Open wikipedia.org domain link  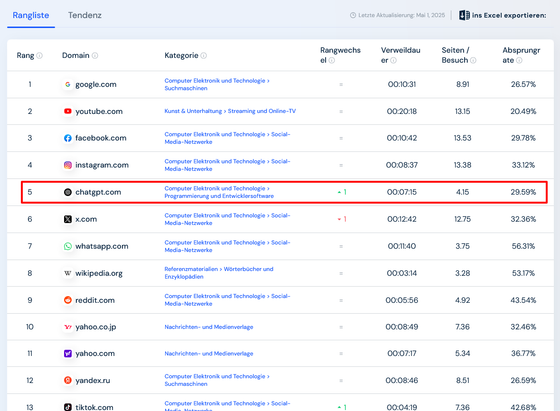pos(99,273)
